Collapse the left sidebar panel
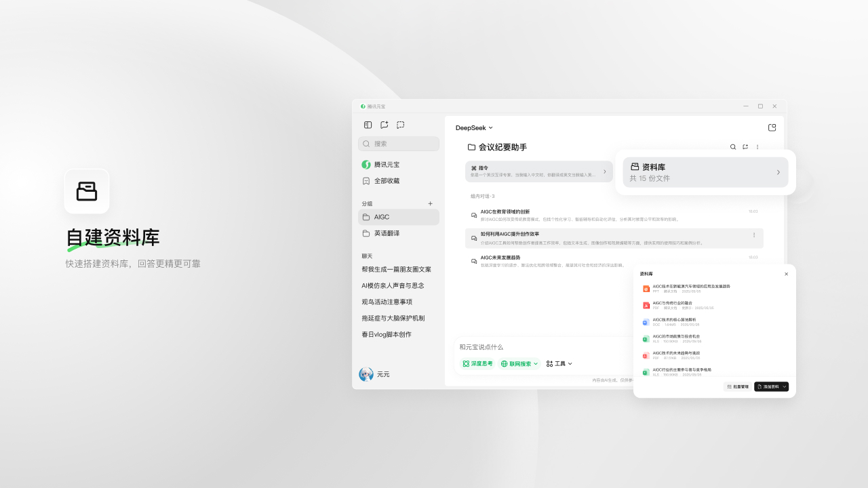This screenshot has width=868, height=488. coord(367,125)
